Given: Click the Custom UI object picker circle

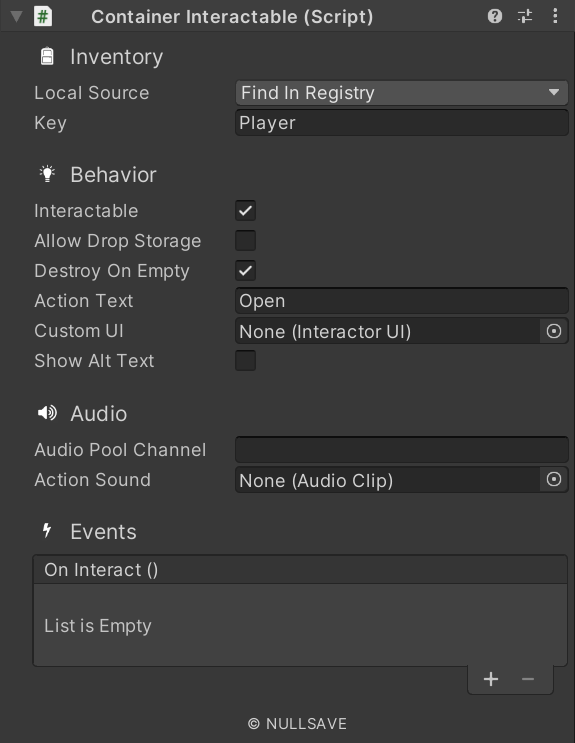Looking at the screenshot, I should [x=554, y=331].
